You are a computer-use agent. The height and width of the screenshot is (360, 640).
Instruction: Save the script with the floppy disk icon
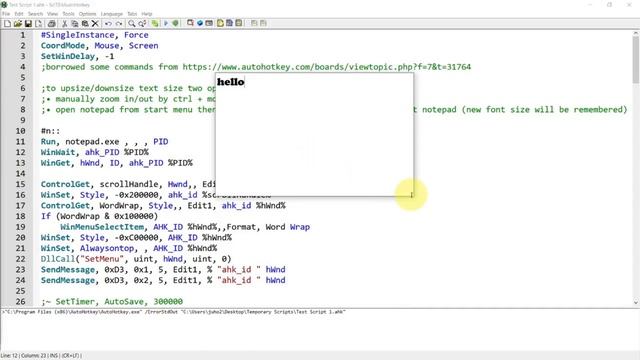(28, 24)
